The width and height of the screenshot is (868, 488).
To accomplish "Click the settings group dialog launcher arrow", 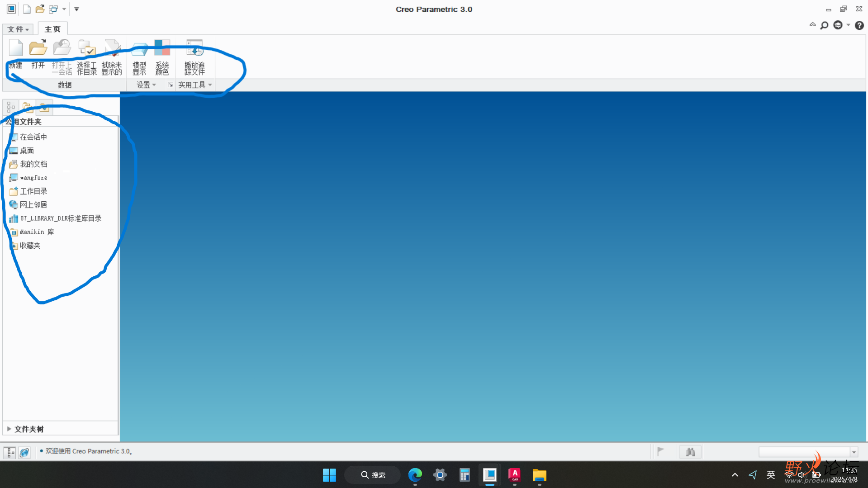I will point(171,85).
